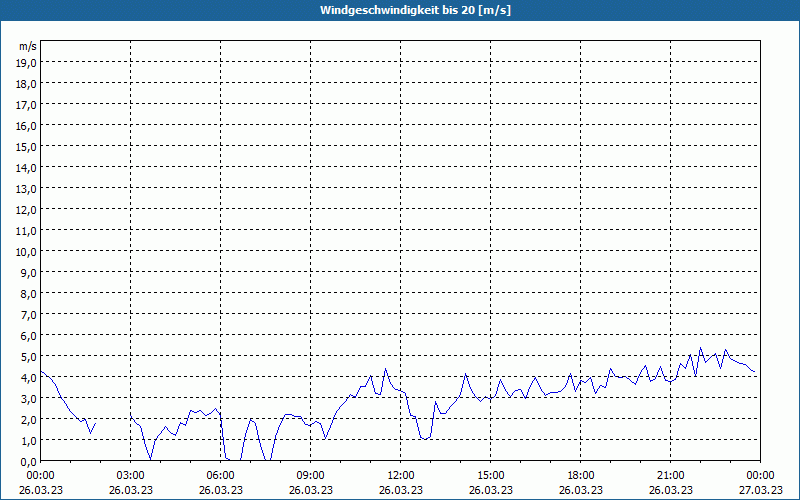Select the '18,0' y-axis label

pyautogui.click(x=26, y=84)
